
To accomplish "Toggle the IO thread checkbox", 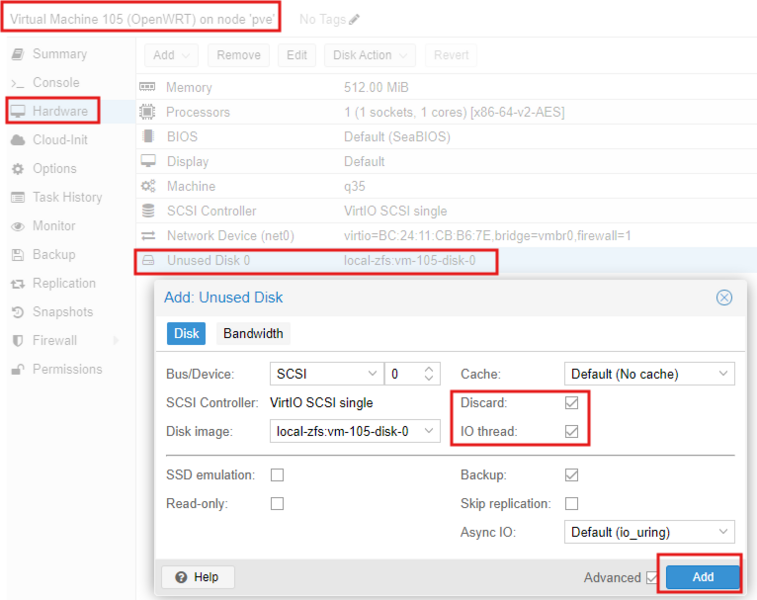I will tap(572, 431).
